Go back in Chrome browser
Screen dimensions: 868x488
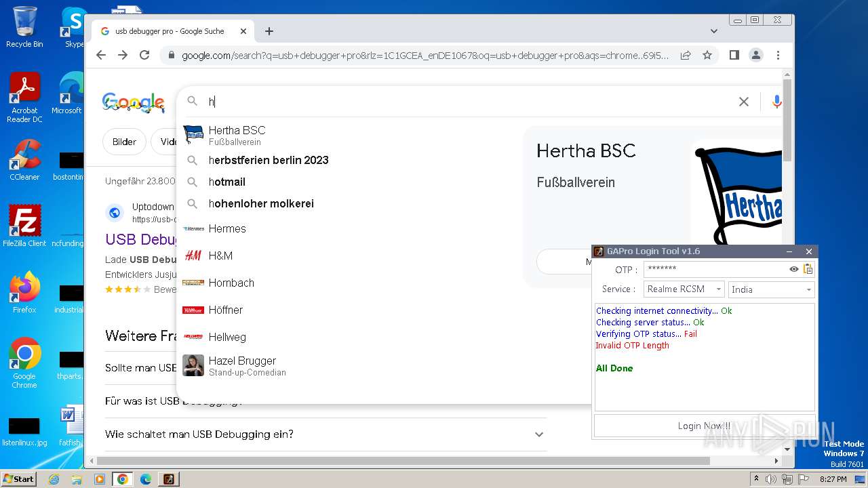pyautogui.click(x=101, y=55)
